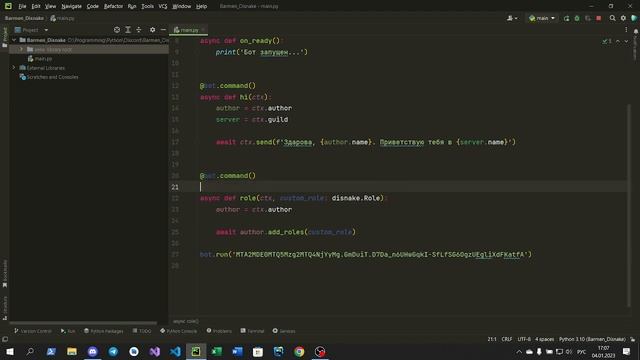Hide the Project tool window
The height and width of the screenshot is (360, 640).
coord(163,30)
